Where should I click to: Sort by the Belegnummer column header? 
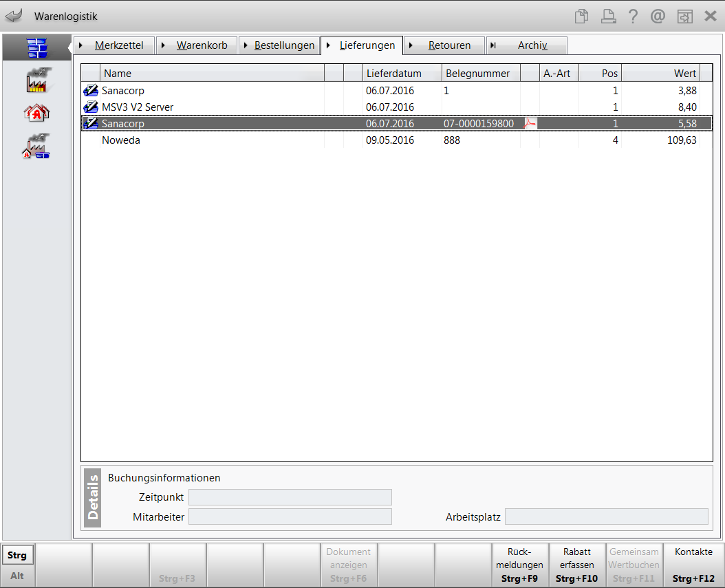(481, 73)
